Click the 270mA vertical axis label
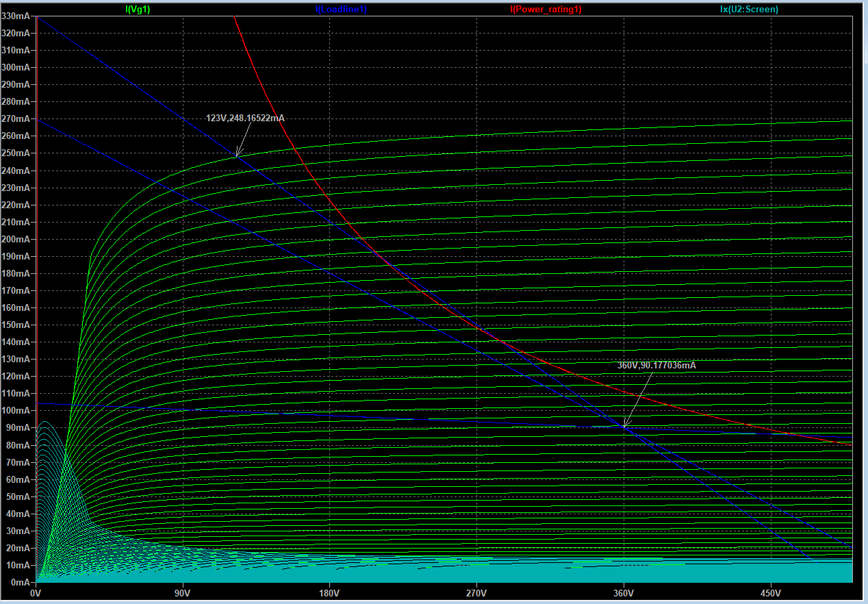 [16, 119]
